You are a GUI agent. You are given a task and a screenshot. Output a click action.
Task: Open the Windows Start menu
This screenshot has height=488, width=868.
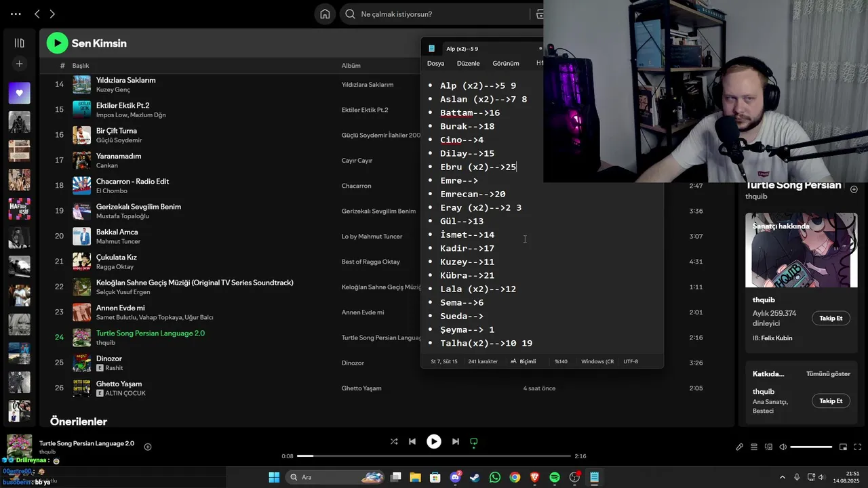click(274, 477)
